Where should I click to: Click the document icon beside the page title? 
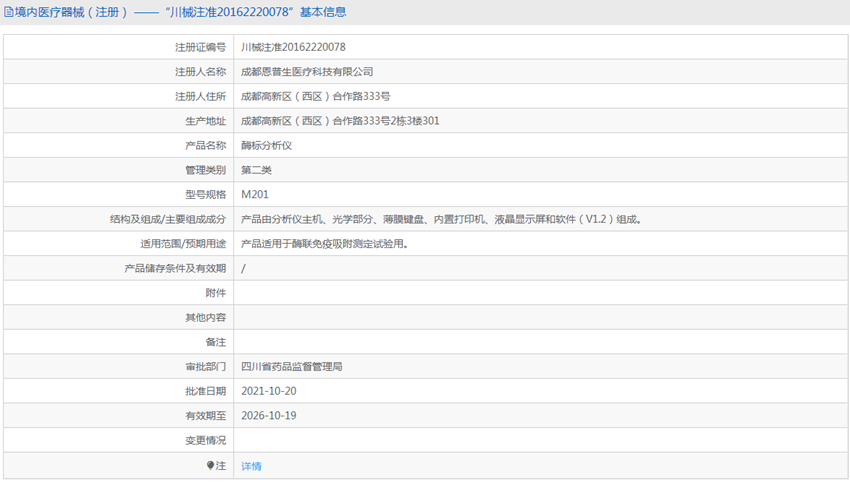[x=8, y=12]
